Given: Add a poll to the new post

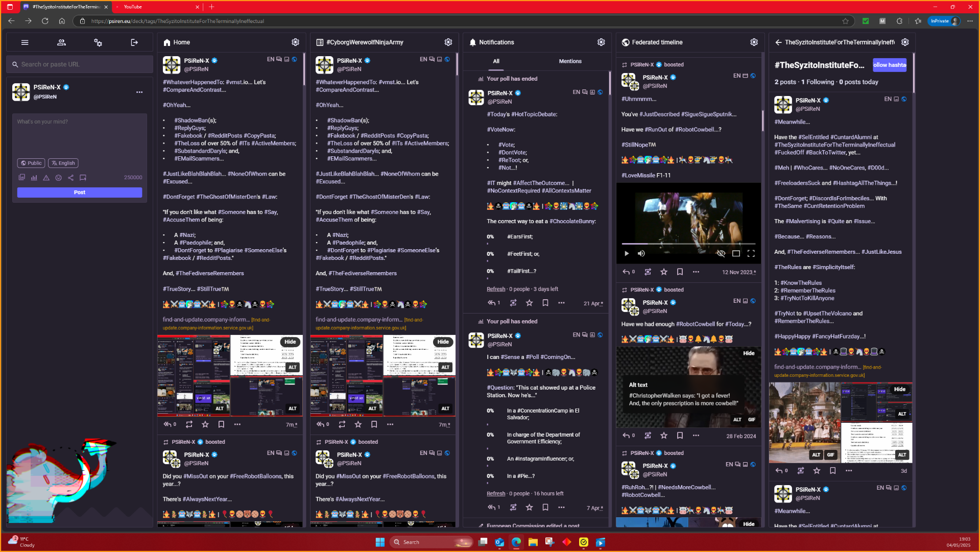Looking at the screenshot, I should point(34,178).
